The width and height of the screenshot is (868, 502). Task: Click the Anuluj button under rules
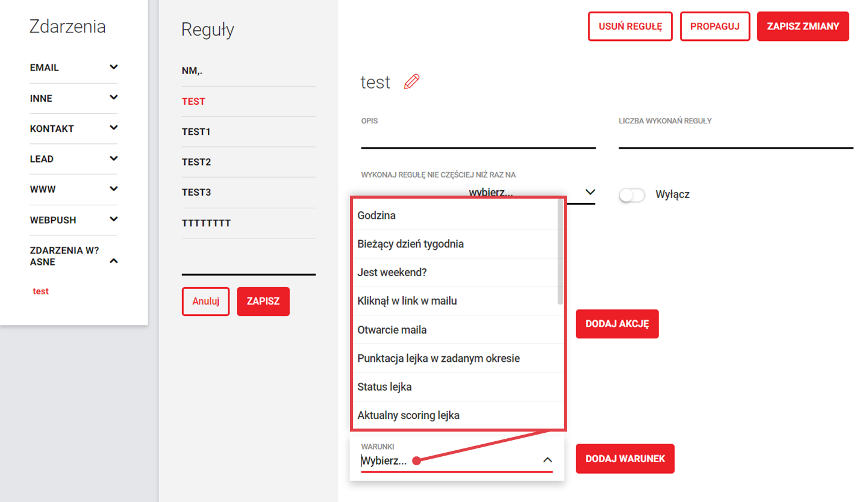205,302
